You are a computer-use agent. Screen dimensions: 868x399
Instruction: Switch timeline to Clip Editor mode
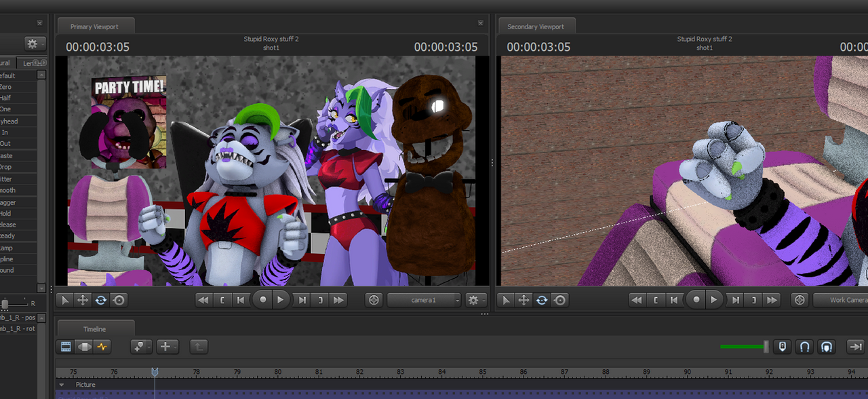point(66,347)
